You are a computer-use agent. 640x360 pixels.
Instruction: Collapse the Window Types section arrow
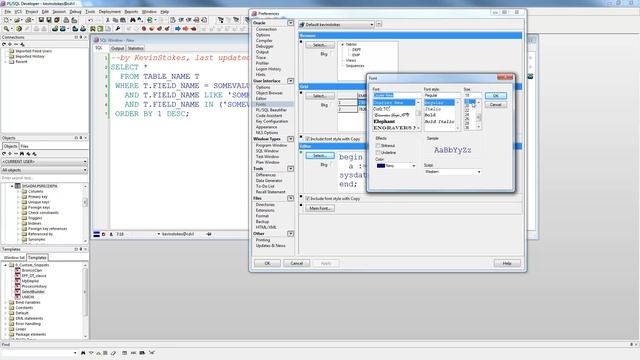pos(290,139)
